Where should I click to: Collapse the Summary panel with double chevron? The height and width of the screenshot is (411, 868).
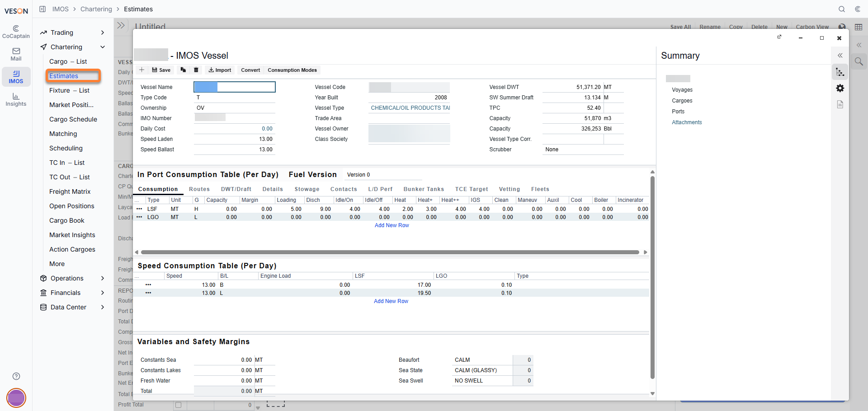840,56
